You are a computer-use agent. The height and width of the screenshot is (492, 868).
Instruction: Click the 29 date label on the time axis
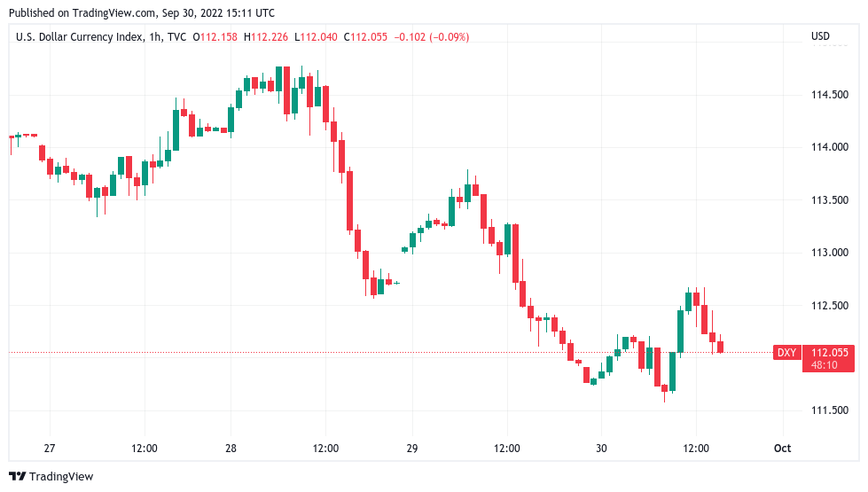(411, 448)
